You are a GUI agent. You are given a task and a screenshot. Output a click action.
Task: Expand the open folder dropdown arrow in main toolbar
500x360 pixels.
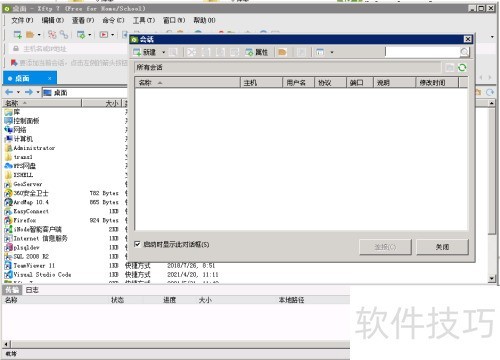pos(39,34)
